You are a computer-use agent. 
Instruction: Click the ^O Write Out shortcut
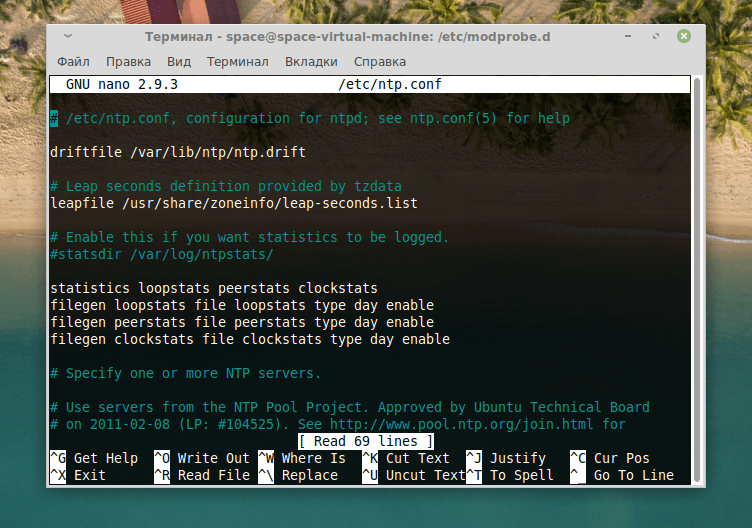[x=202, y=458]
